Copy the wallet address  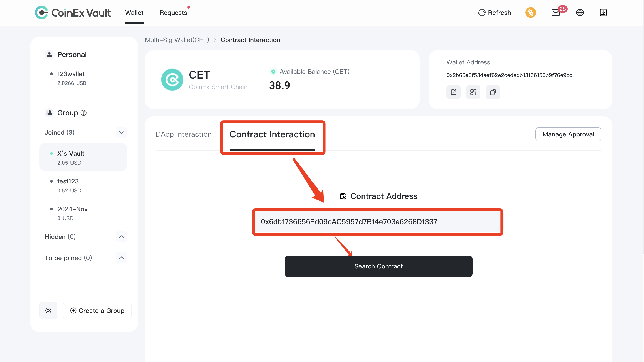tap(493, 92)
